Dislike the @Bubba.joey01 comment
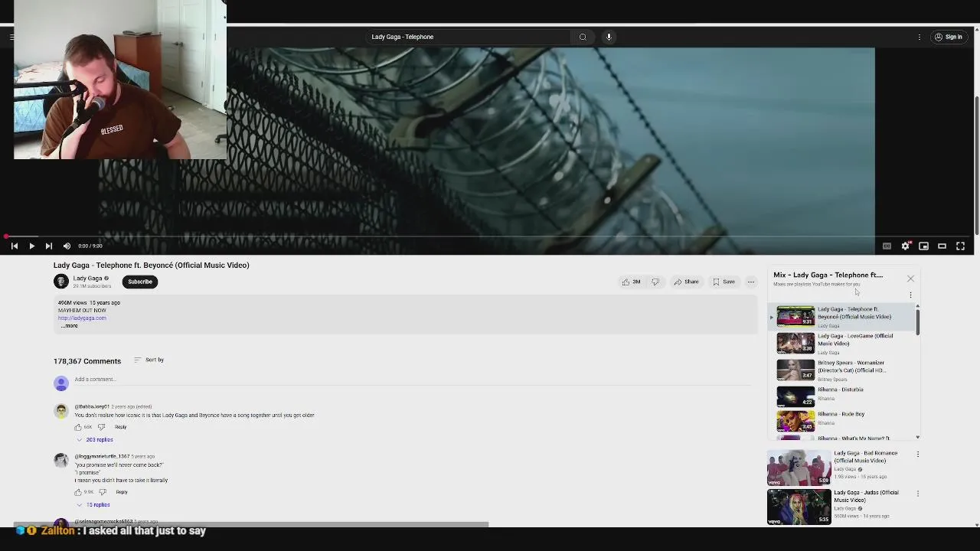This screenshot has height=551, width=980. point(101,427)
